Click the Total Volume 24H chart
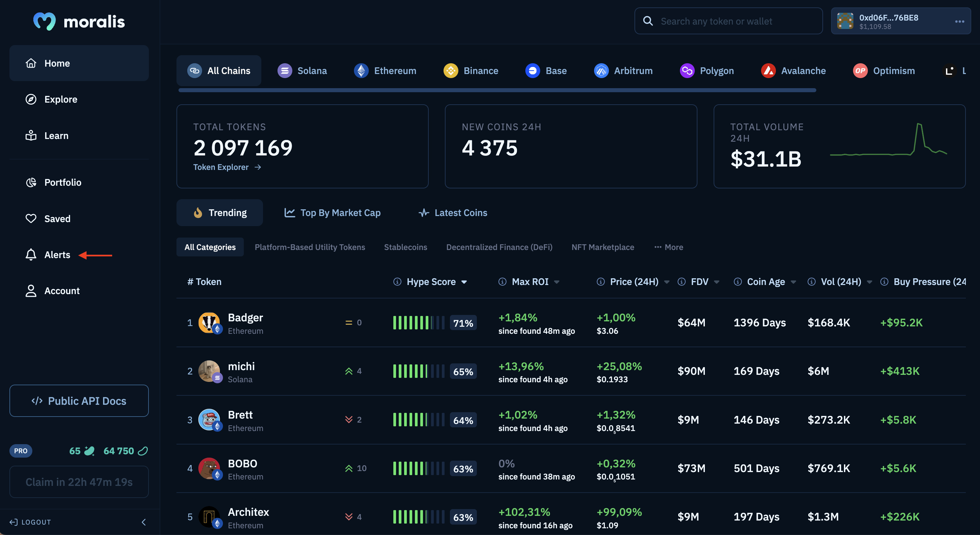The height and width of the screenshot is (535, 980). 888,139
